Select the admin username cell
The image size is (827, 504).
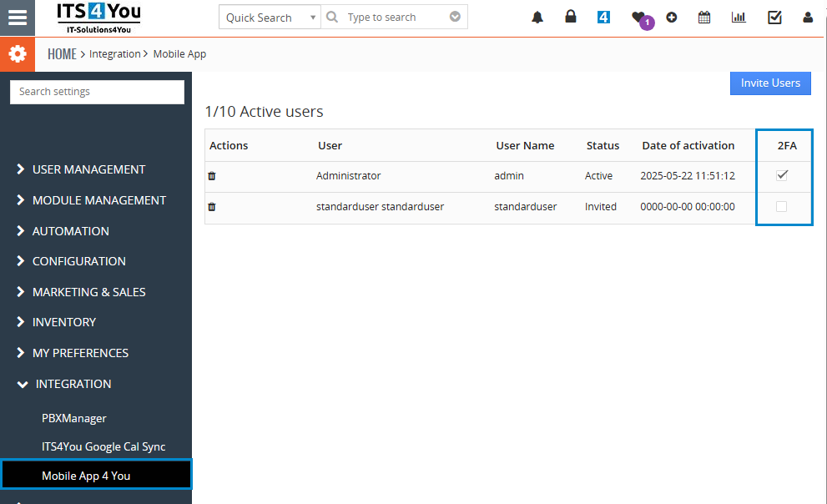pyautogui.click(x=509, y=176)
